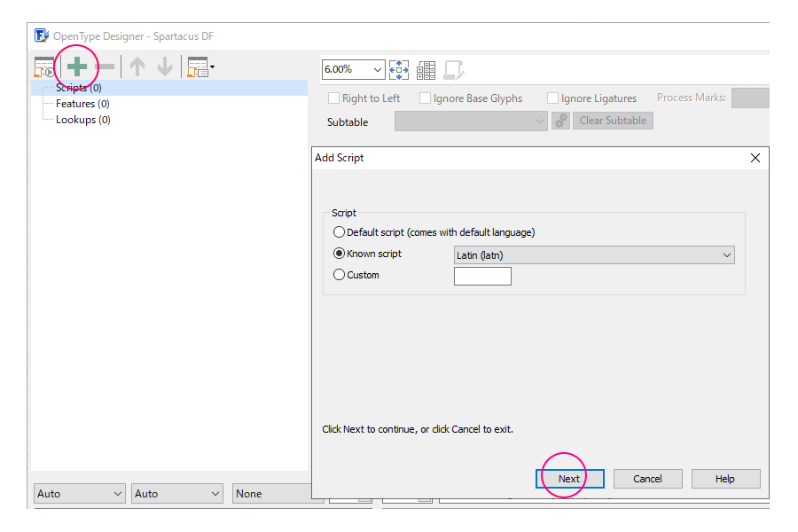798x532 pixels.
Task: Click the green plus Add icon
Action: pyautogui.click(x=77, y=67)
